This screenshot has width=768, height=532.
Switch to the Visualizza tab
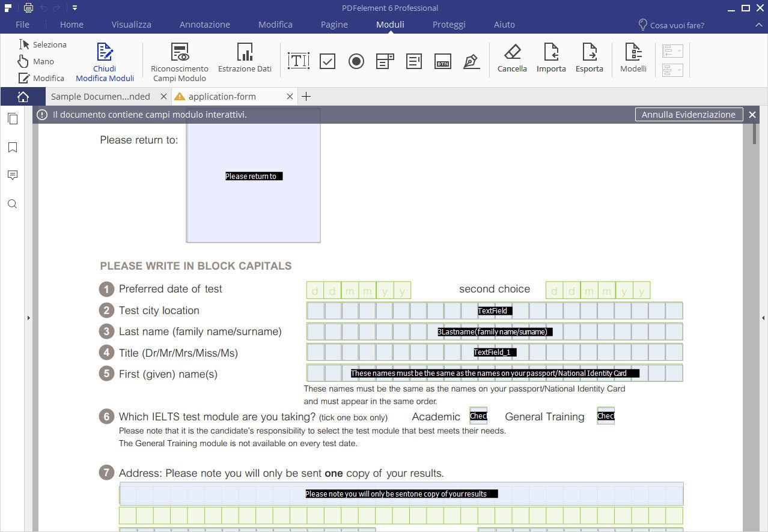pyautogui.click(x=131, y=25)
